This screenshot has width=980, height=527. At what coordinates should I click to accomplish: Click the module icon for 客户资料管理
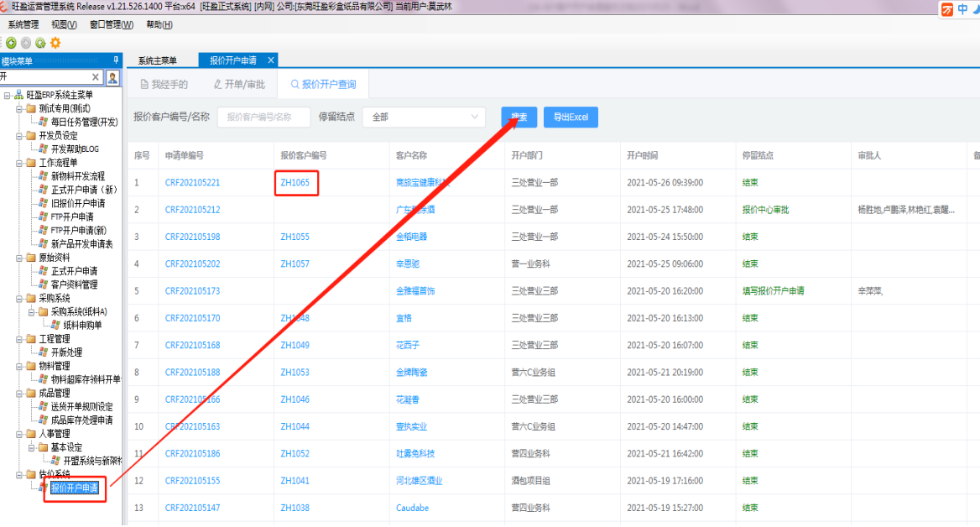[x=43, y=284]
